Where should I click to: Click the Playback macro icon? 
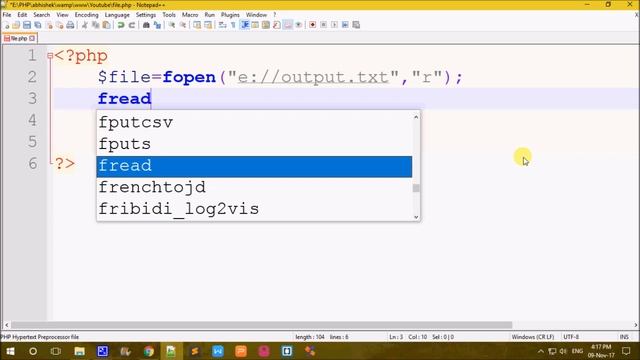(334, 25)
